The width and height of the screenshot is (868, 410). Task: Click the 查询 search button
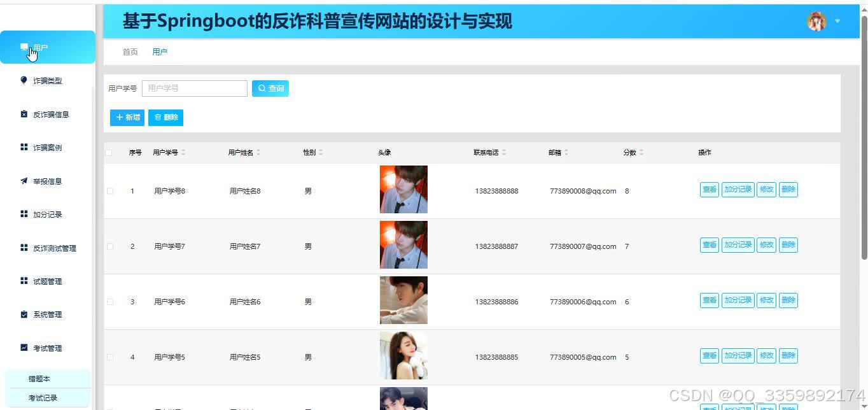[x=270, y=88]
